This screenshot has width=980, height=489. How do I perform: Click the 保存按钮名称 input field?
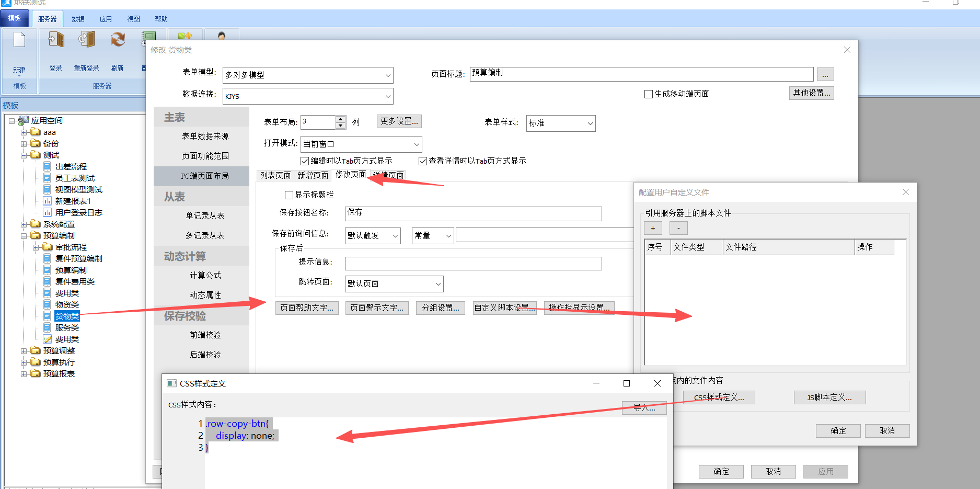(x=473, y=213)
